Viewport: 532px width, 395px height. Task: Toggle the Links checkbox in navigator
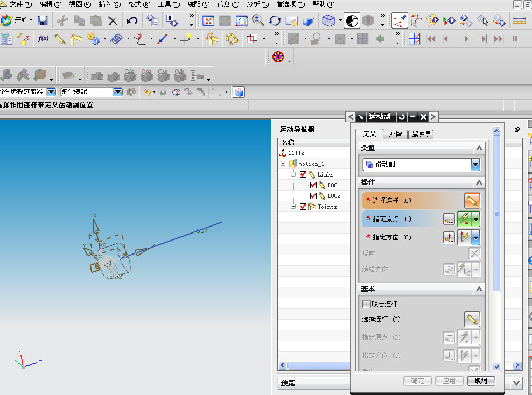303,174
